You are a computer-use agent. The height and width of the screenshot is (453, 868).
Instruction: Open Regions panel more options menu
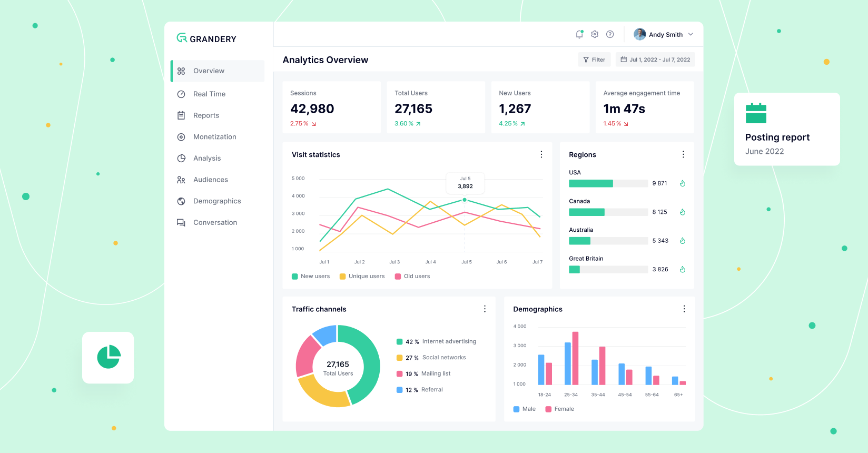683,154
